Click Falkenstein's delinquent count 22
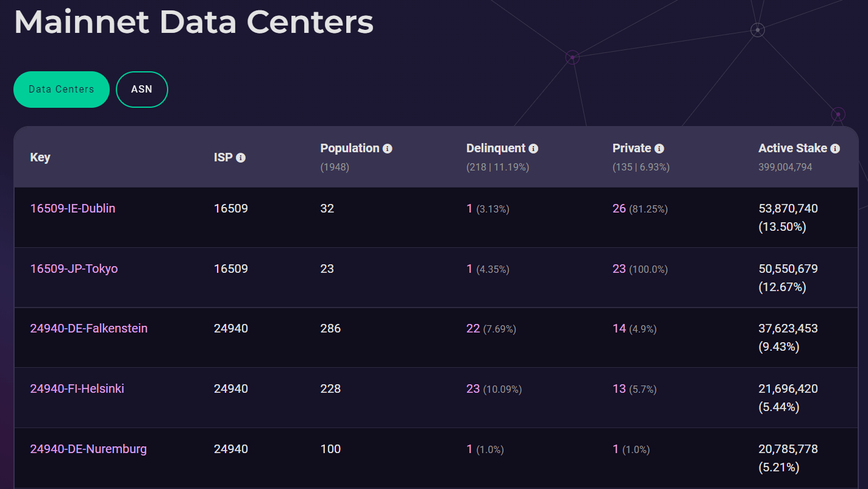868x489 pixels. pos(473,328)
